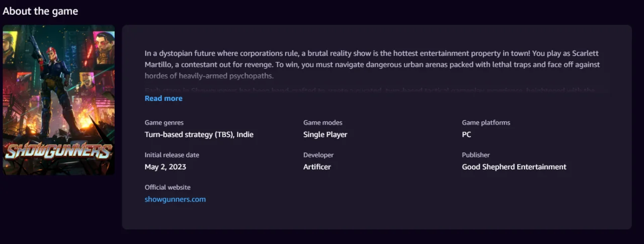
Task: Select Turn-based strategy (TBS), Indie genre text
Action: [x=199, y=135]
